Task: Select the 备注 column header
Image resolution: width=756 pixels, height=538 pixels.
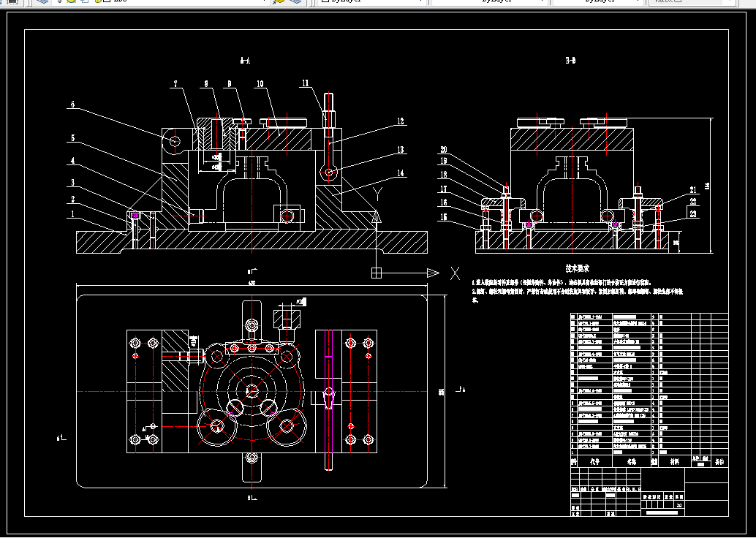Action: 719,462
